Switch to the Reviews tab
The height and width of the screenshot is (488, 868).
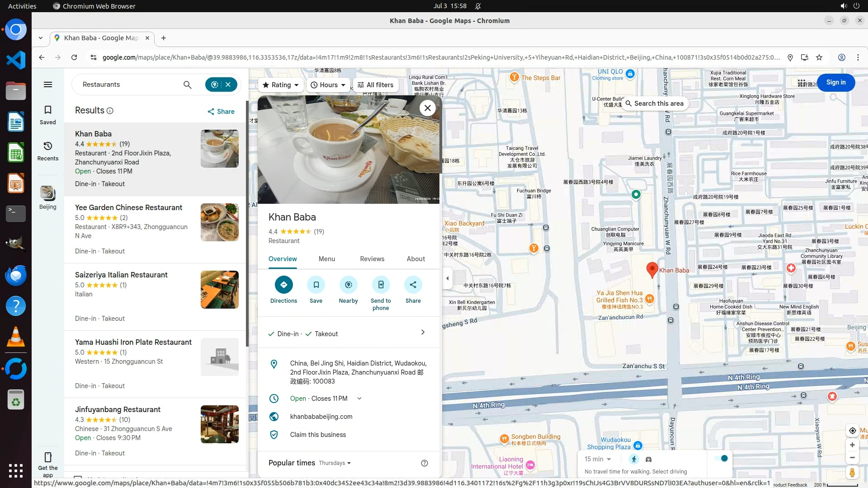click(x=372, y=259)
